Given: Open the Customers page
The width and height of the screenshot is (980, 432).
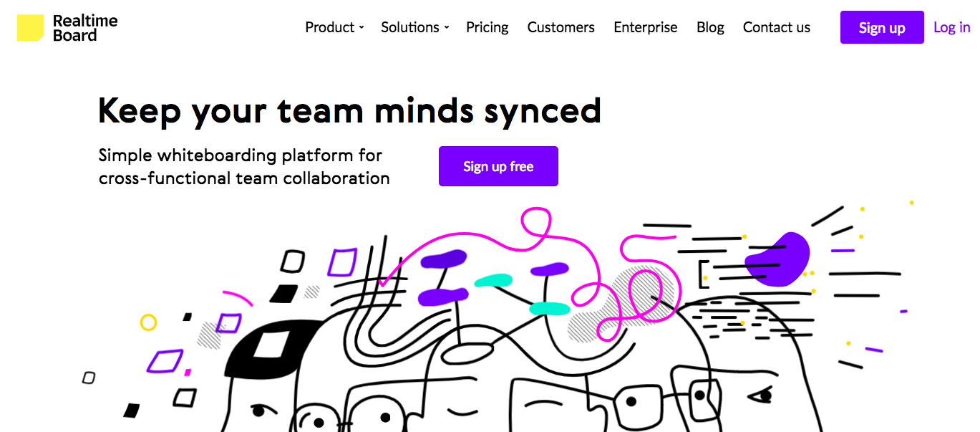Looking at the screenshot, I should [561, 27].
